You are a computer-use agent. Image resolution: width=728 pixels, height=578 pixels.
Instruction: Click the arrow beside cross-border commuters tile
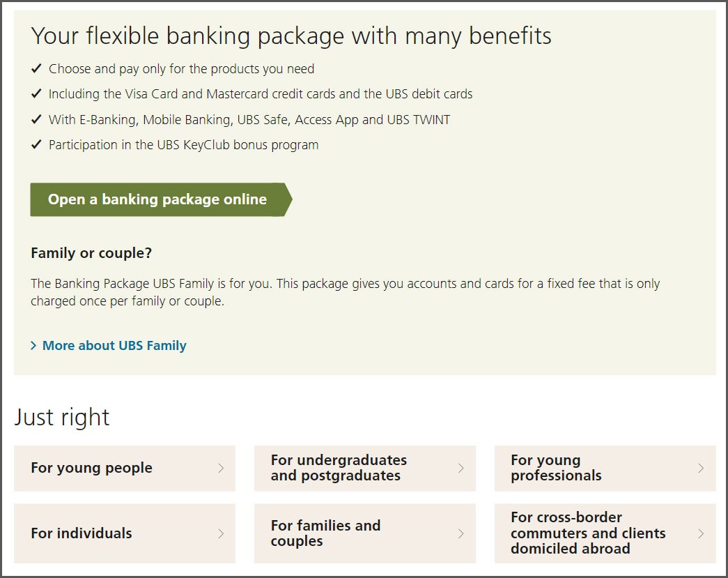[701, 533]
